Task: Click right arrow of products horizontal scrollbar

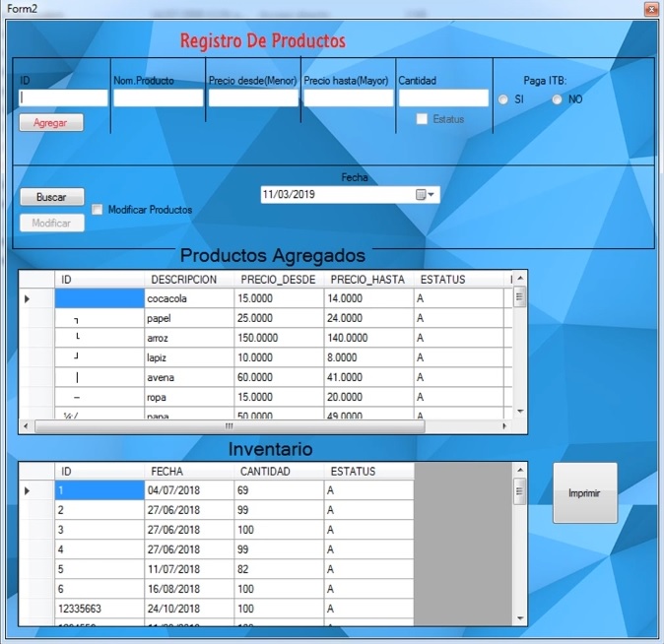Action: click(x=506, y=426)
